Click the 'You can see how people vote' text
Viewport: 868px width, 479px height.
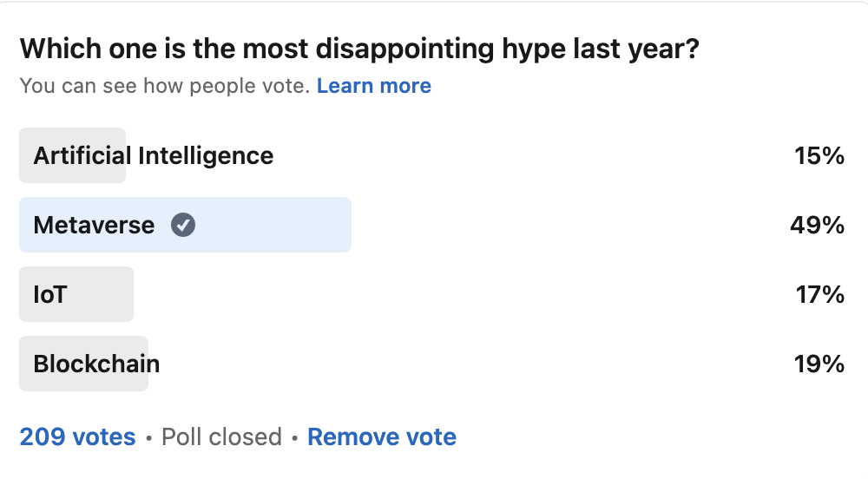tap(164, 86)
